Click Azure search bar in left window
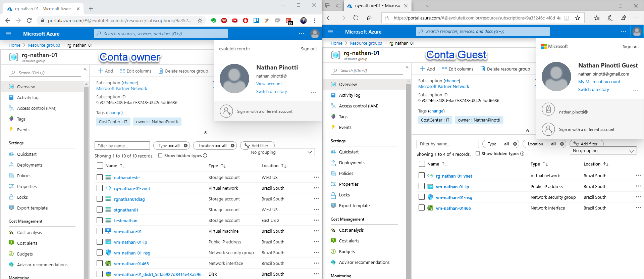The height and width of the screenshot is (279, 644). [x=161, y=34]
